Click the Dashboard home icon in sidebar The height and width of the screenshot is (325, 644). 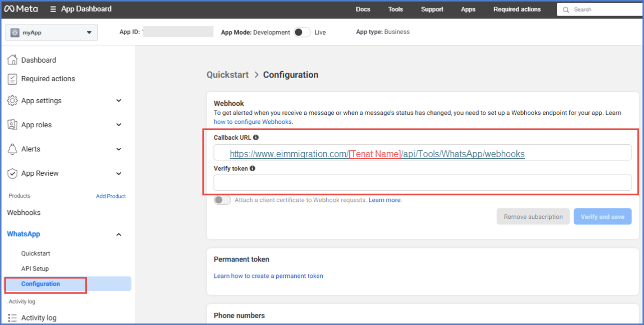[x=13, y=60]
